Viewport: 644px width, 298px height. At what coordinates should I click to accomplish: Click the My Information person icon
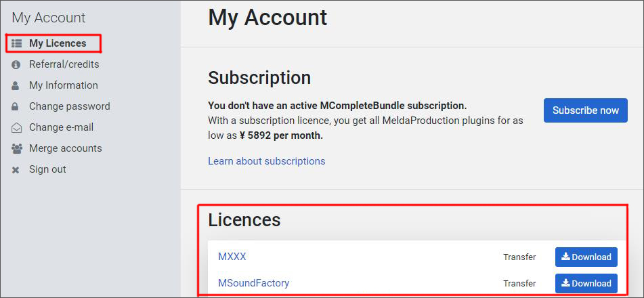point(16,86)
